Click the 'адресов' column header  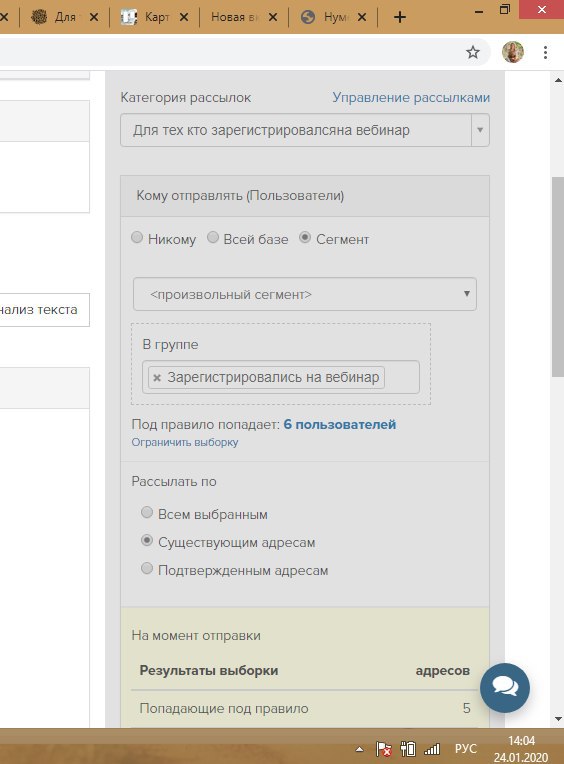click(443, 671)
